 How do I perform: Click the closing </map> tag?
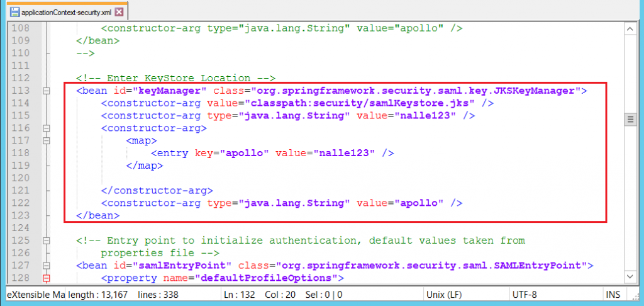pyautogui.click(x=145, y=166)
